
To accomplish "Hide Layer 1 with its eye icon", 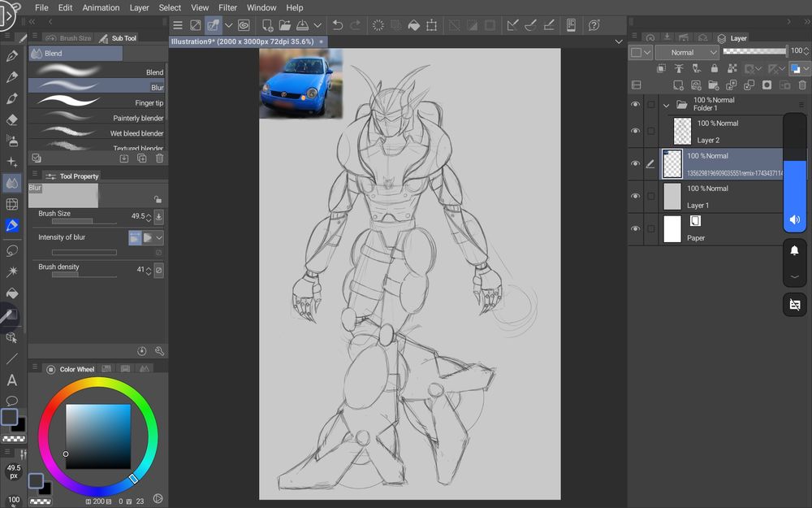I will tap(636, 196).
